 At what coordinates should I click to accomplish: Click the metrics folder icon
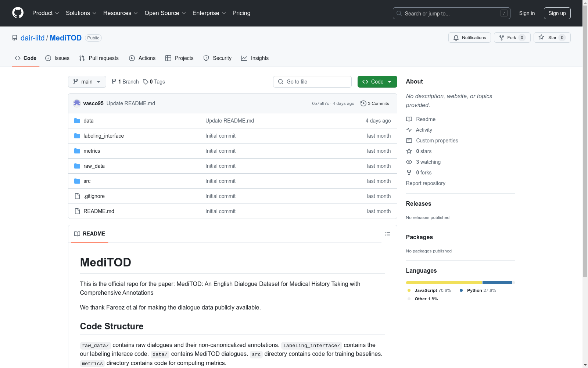[77, 151]
